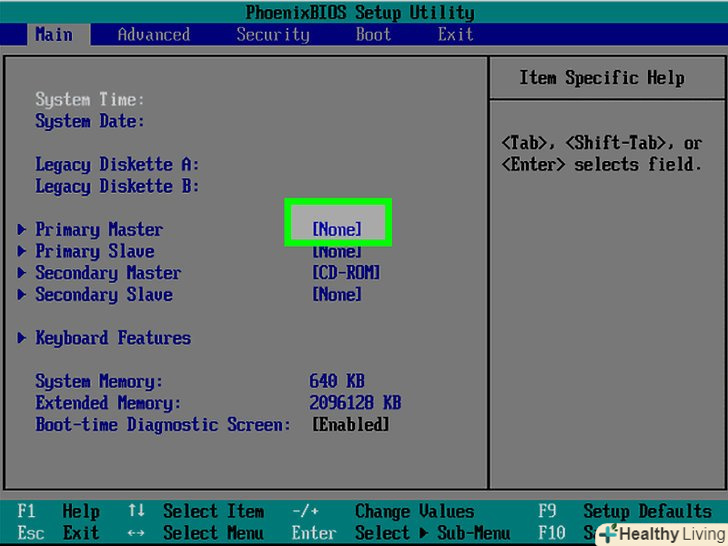
Task: Select the Secondary Master entry
Action: click(108, 273)
